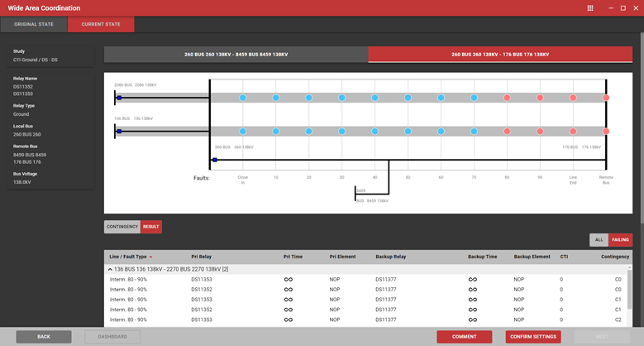Click the Contingency column header
This screenshot has width=644, height=346.
pyautogui.click(x=615, y=257)
